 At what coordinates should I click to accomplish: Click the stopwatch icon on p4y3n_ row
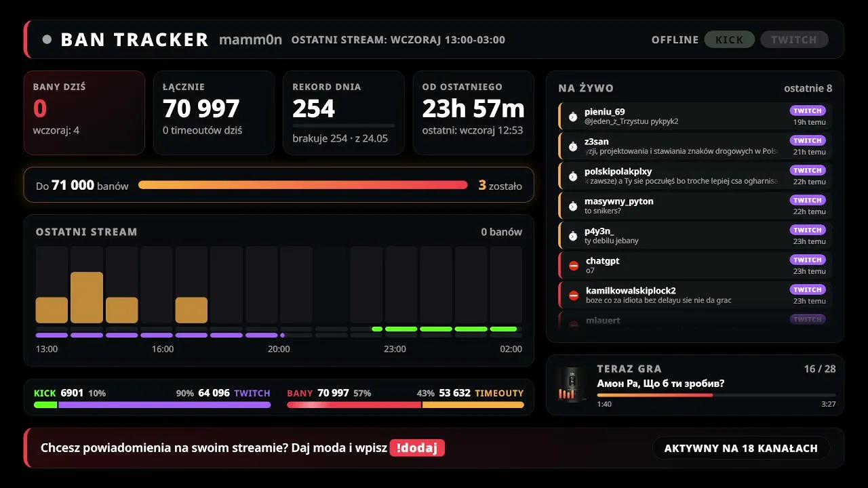click(x=573, y=236)
